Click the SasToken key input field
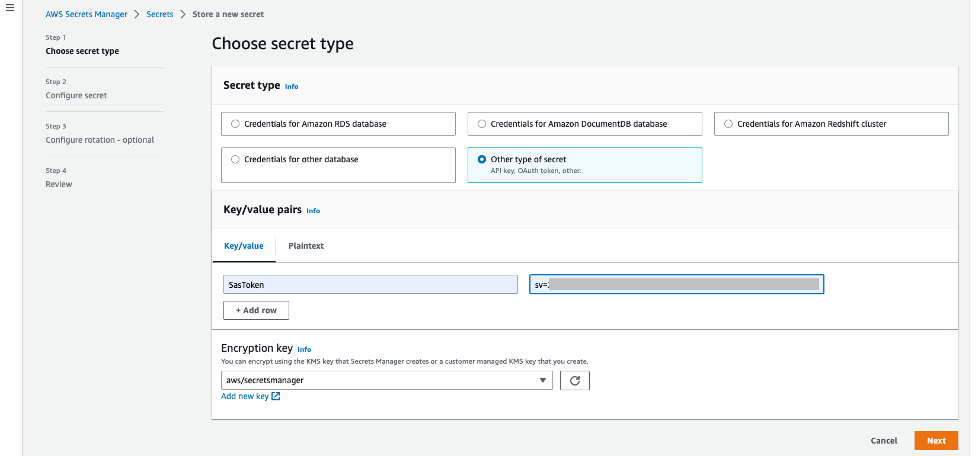The image size is (977, 456). (x=368, y=285)
